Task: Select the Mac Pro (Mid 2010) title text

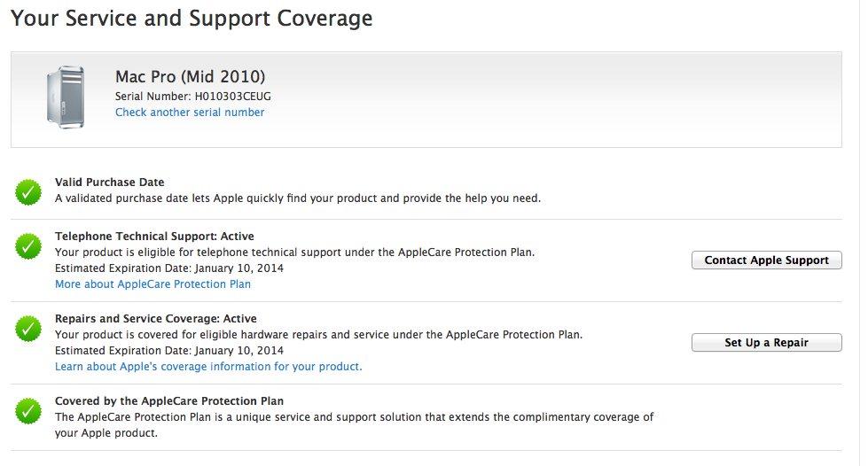Action: click(191, 76)
